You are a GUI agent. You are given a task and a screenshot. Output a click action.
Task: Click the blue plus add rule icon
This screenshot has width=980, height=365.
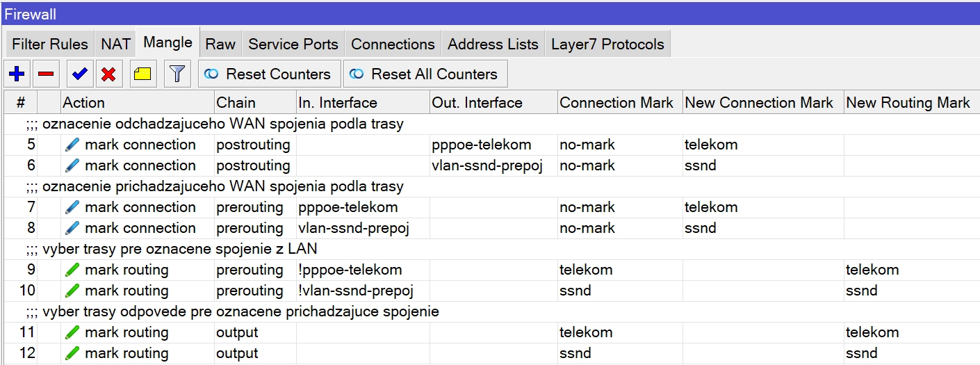tap(16, 74)
